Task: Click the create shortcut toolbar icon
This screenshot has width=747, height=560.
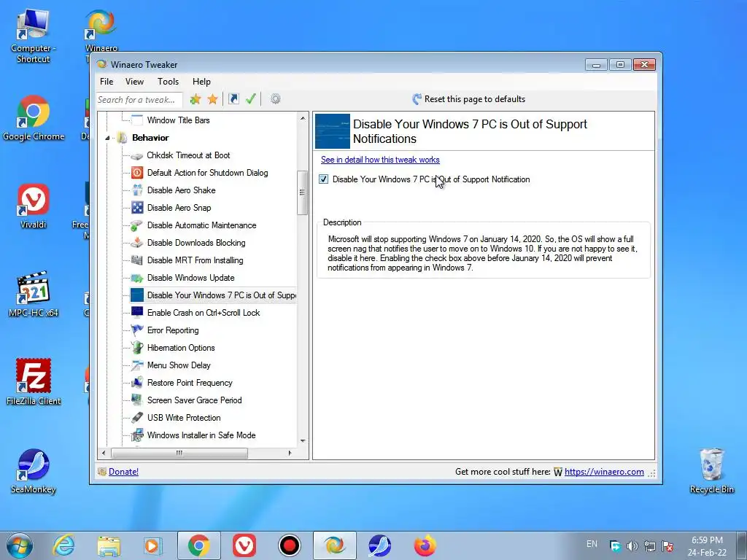Action: coord(233,99)
